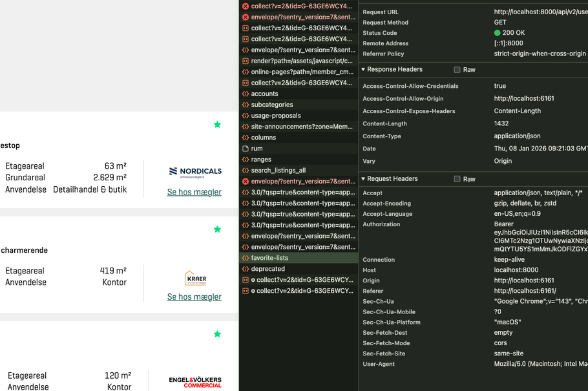The width and height of the screenshot is (588, 391).
Task: Select the search_listings_all request
Action: 278,171
